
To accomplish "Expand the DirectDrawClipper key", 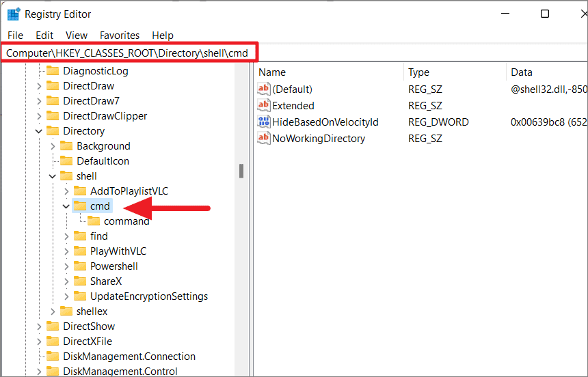I will pyautogui.click(x=39, y=116).
